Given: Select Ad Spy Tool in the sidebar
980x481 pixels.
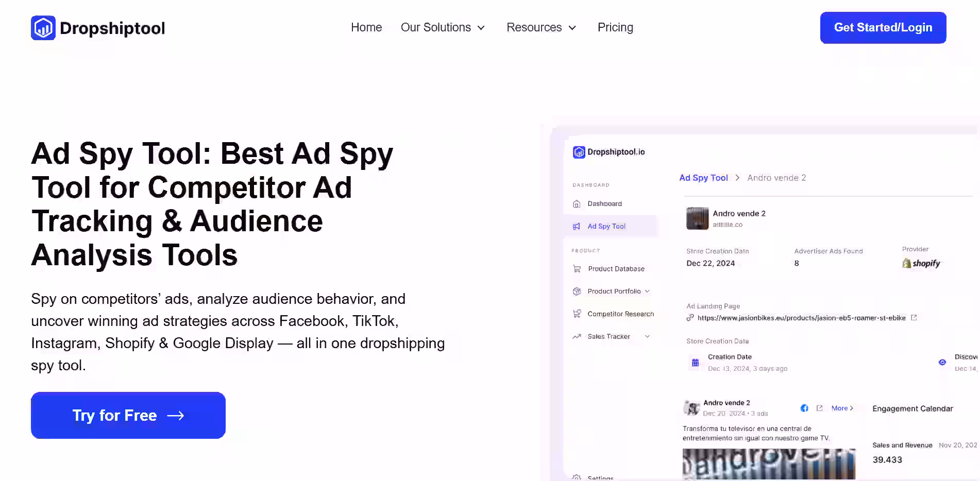Looking at the screenshot, I should 606,226.
